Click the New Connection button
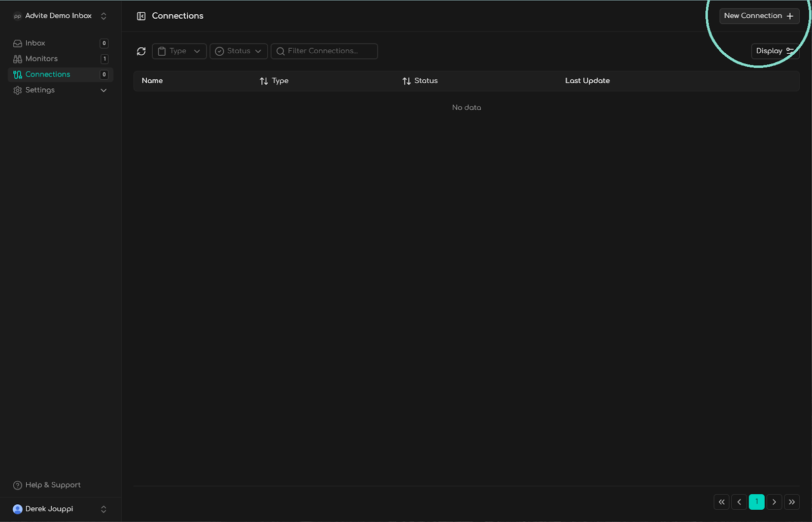 759,16
